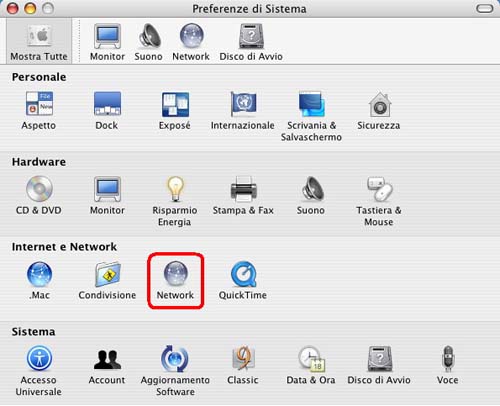Open QuickTime preferences
500x406 pixels.
coord(243,280)
